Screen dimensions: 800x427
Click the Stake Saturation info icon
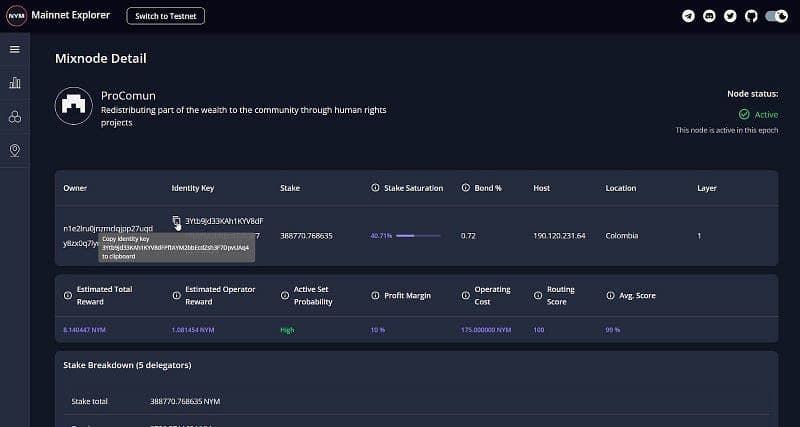coord(375,188)
